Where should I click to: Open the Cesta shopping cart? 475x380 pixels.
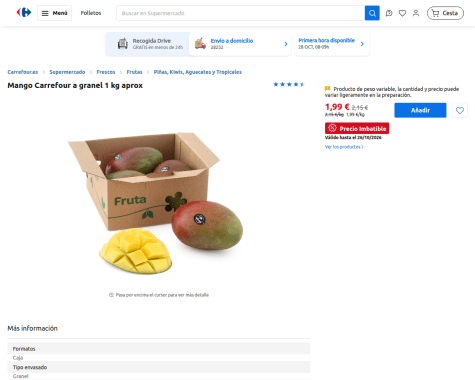coord(445,13)
